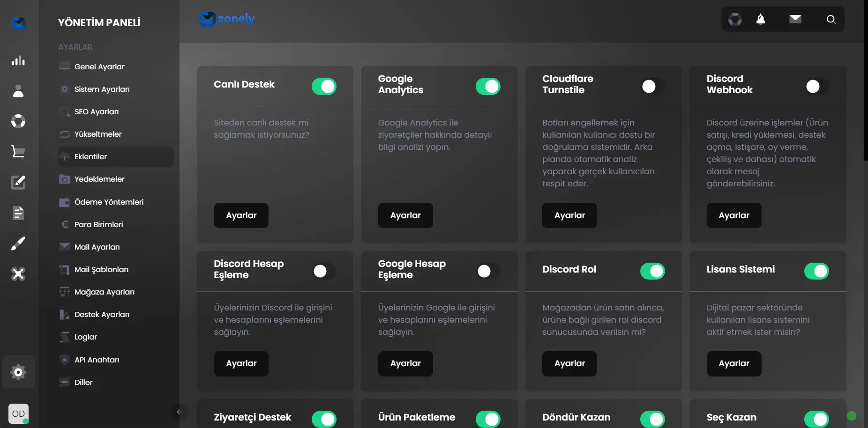Viewport: 868px width, 428px height.
Task: Turn off Google Analytics switch
Action: (x=488, y=87)
